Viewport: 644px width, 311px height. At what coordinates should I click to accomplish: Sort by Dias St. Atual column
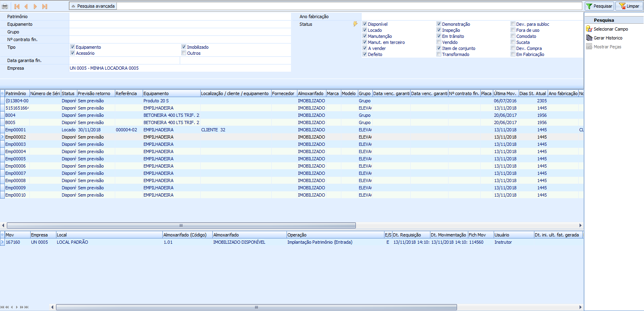click(533, 93)
